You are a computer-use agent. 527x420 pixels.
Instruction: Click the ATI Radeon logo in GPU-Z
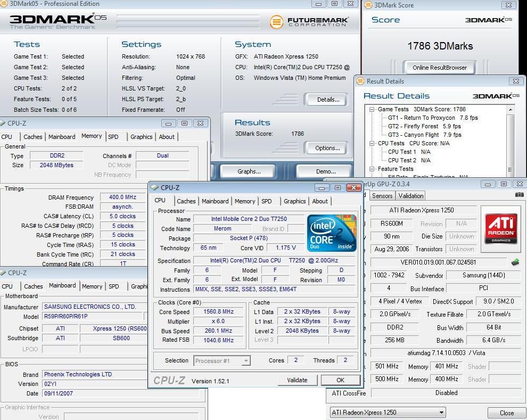(x=500, y=228)
